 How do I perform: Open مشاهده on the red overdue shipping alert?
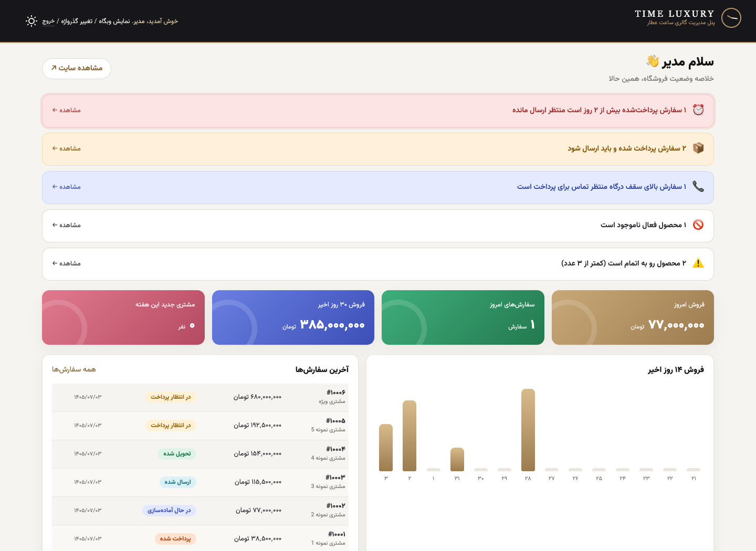[x=66, y=110]
